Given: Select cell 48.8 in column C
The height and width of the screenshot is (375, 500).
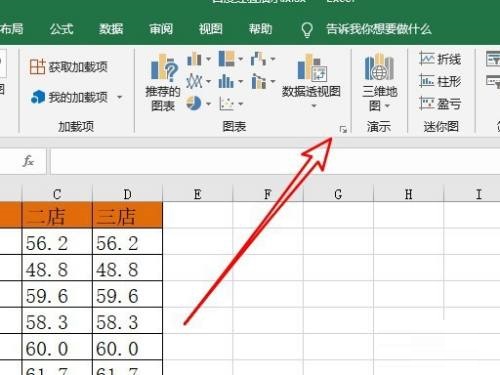Looking at the screenshot, I should click(x=57, y=268).
